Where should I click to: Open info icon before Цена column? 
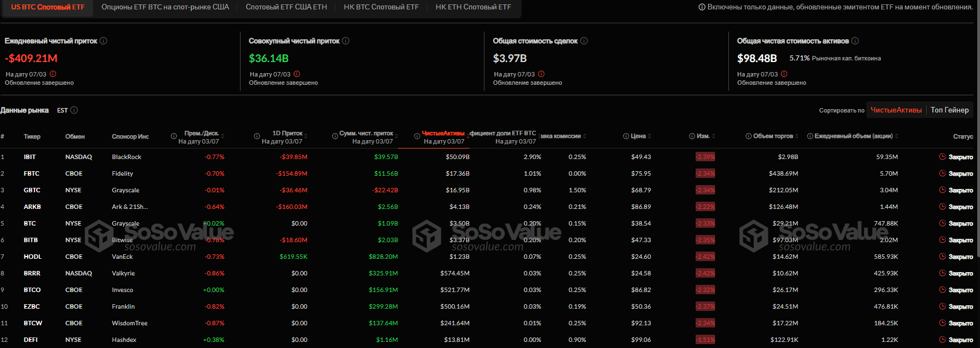point(626,136)
